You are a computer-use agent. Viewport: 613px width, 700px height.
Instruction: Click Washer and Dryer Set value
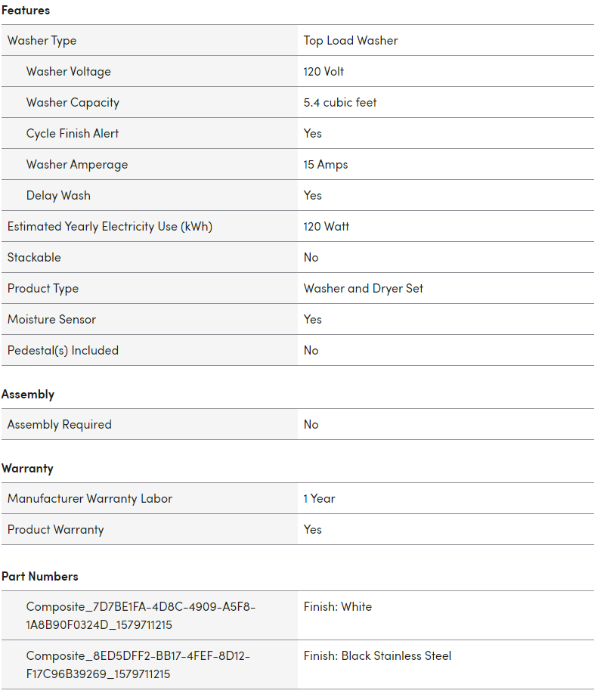[x=363, y=289]
